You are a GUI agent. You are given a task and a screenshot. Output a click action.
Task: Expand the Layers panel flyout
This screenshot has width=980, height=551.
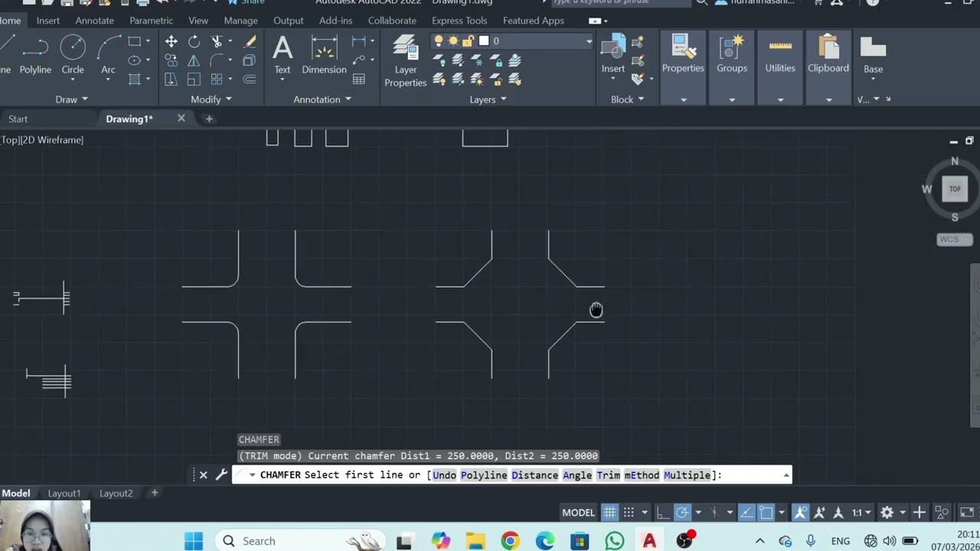pos(488,99)
